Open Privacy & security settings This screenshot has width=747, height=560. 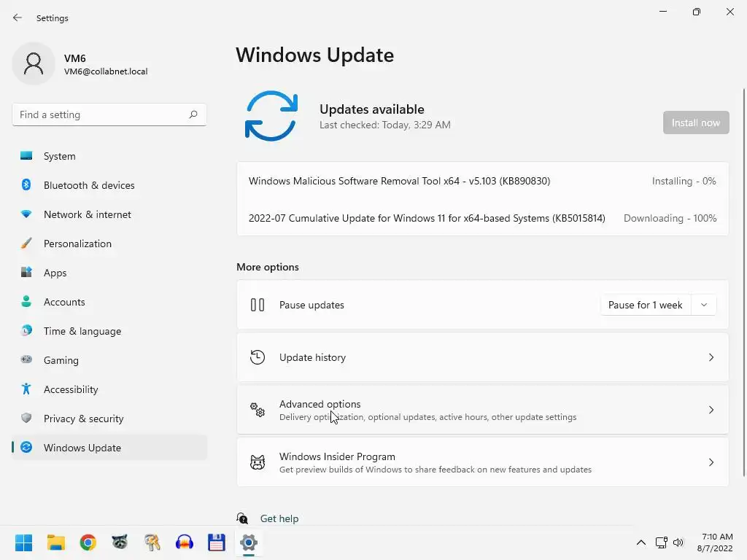pyautogui.click(x=109, y=418)
